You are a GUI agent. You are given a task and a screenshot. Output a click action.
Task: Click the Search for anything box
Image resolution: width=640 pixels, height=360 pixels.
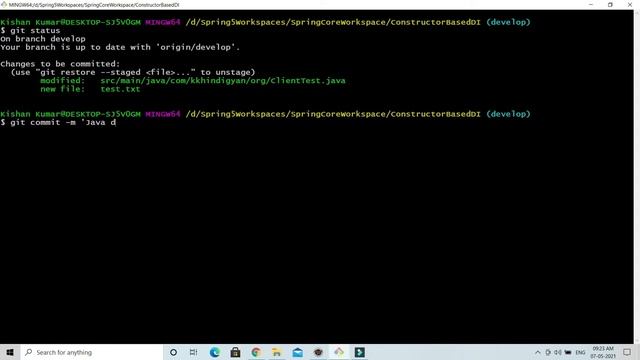point(91,352)
